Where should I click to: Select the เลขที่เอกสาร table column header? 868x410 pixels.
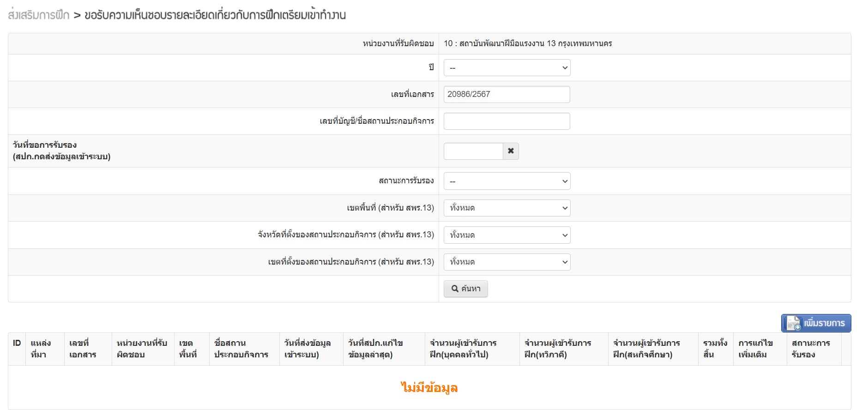pos(83,349)
